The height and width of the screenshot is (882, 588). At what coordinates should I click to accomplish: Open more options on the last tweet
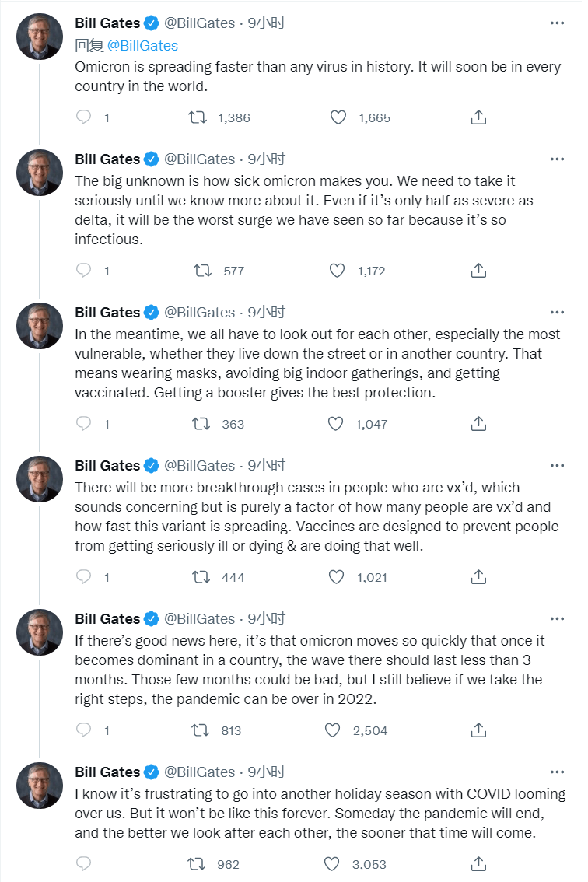pyautogui.click(x=557, y=772)
